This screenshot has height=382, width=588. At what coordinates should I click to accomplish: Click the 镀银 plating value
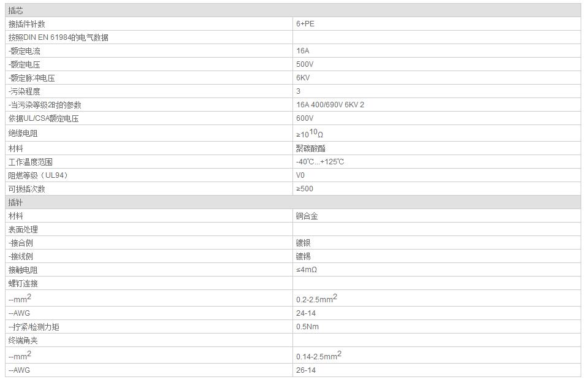pos(303,243)
